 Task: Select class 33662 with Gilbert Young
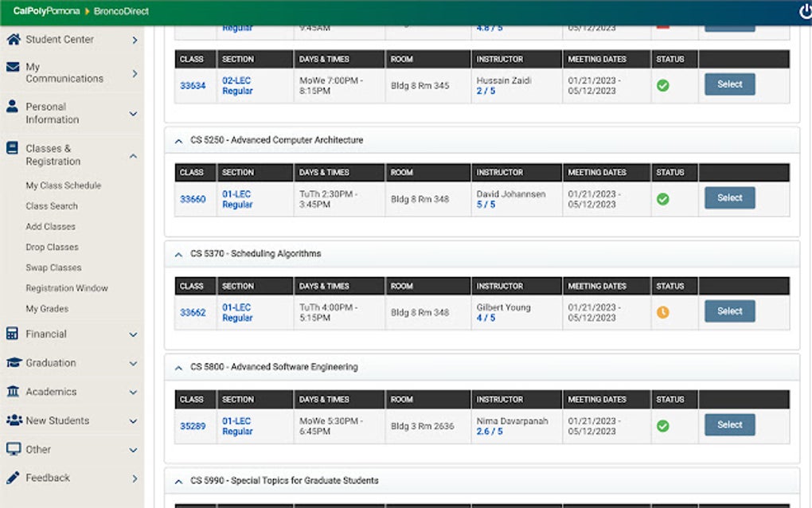click(x=729, y=311)
